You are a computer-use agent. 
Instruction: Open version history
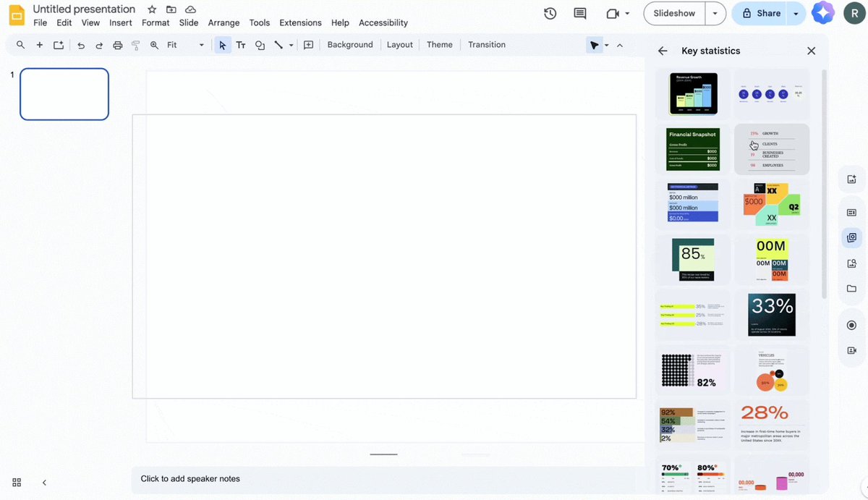[550, 13]
